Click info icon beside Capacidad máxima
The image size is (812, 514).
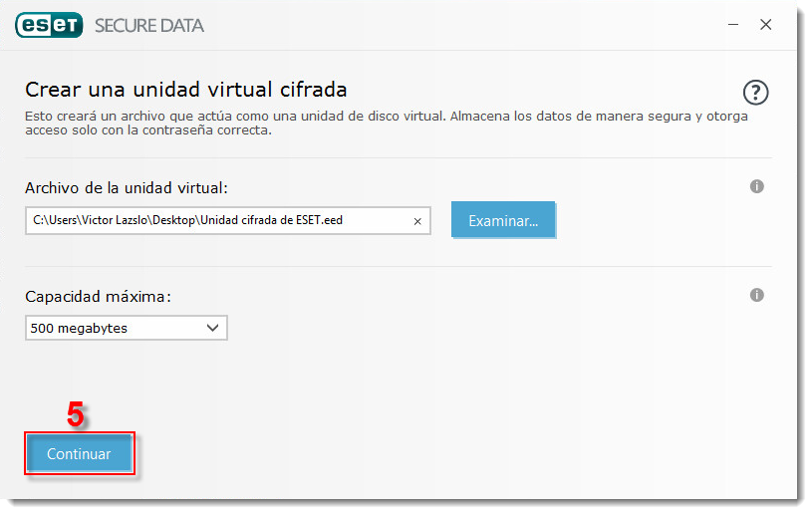click(x=756, y=295)
